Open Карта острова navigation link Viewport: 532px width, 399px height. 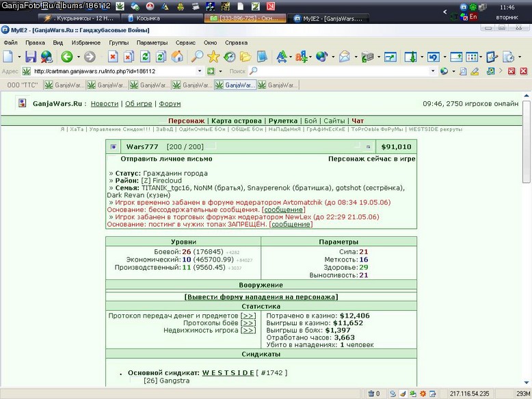pos(237,121)
